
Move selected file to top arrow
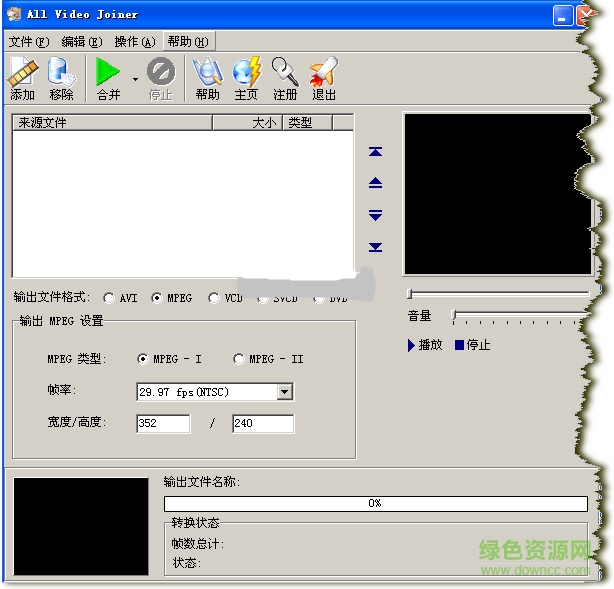[x=375, y=152]
